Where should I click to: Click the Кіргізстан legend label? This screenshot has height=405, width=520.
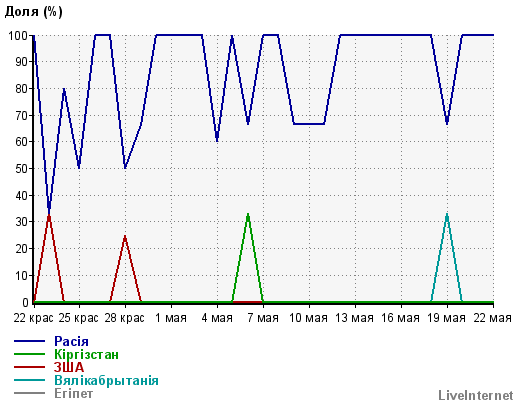[86, 354]
